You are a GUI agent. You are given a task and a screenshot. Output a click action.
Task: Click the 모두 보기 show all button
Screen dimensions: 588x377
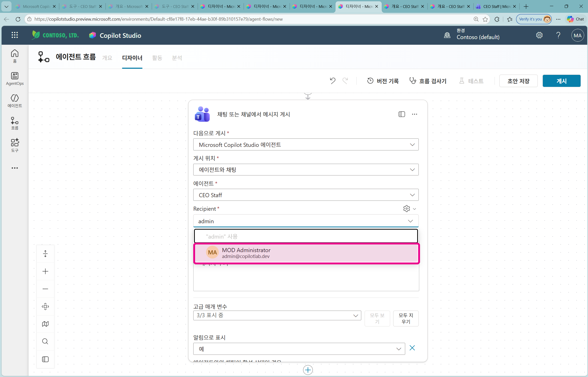(377, 319)
